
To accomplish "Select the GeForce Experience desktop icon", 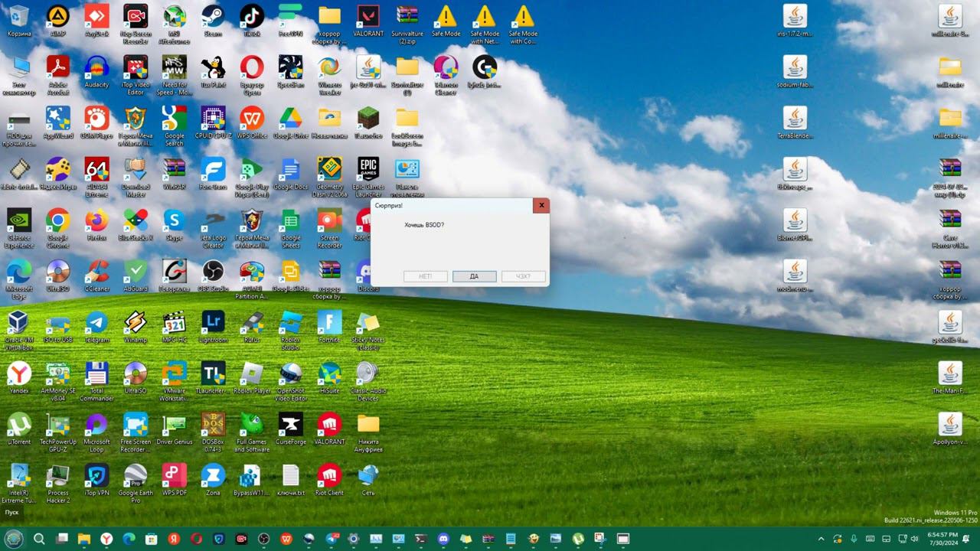I will coord(19,228).
